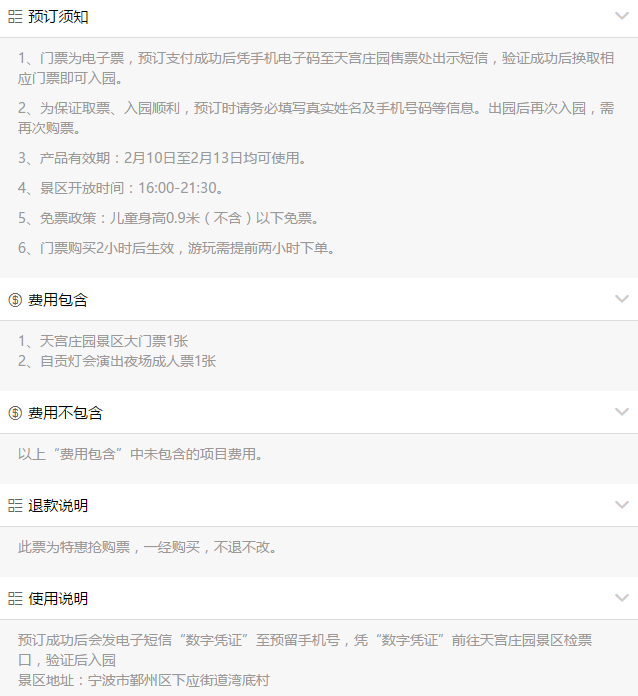Collapse the 使用说明 section chevron
638x696 pixels.
pos(622,598)
